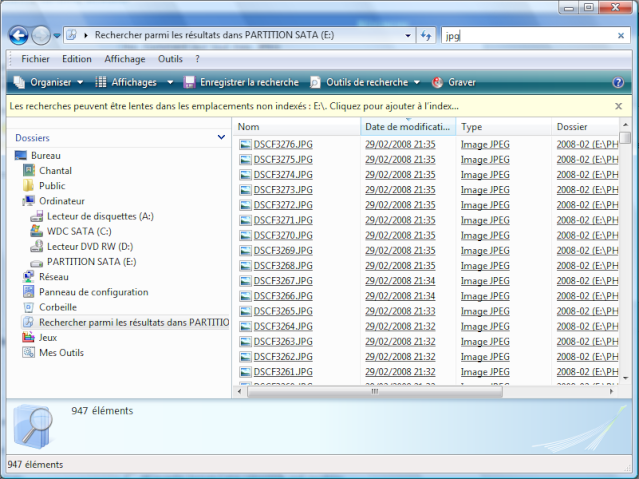Open the Affichage menu
Image resolution: width=639 pixels, height=479 pixels.
click(x=125, y=59)
